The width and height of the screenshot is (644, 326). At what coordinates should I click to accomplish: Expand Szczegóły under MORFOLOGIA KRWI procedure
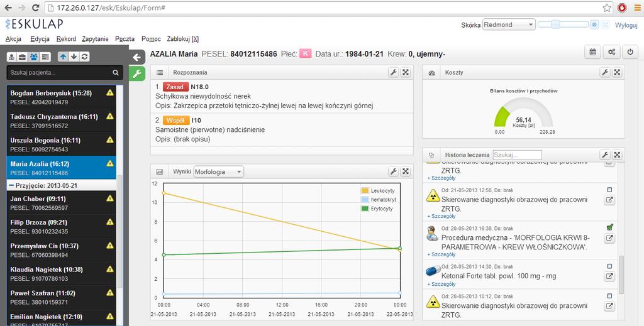(x=441, y=254)
